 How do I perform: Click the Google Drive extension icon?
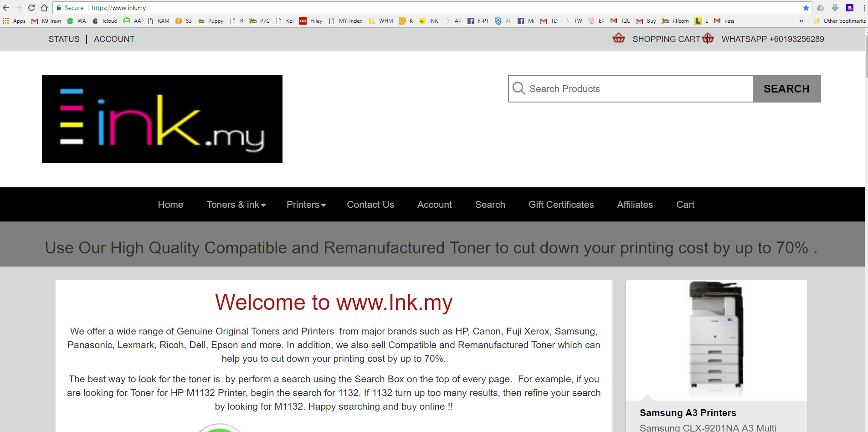[x=821, y=8]
